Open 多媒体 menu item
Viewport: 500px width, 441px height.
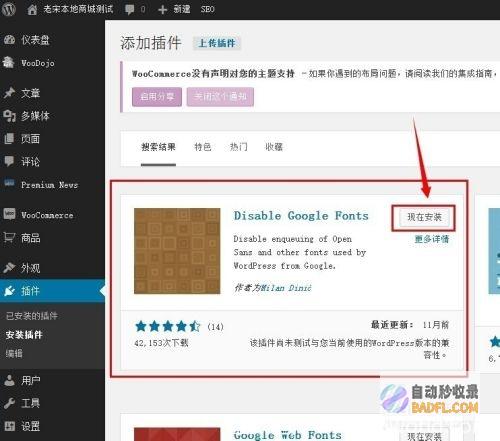tap(35, 116)
